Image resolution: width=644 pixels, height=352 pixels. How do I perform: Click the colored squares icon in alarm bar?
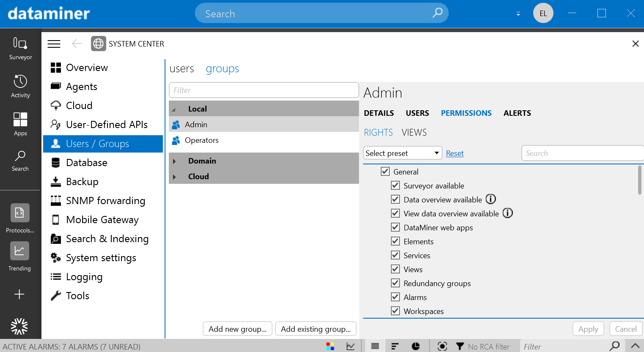[330, 347]
